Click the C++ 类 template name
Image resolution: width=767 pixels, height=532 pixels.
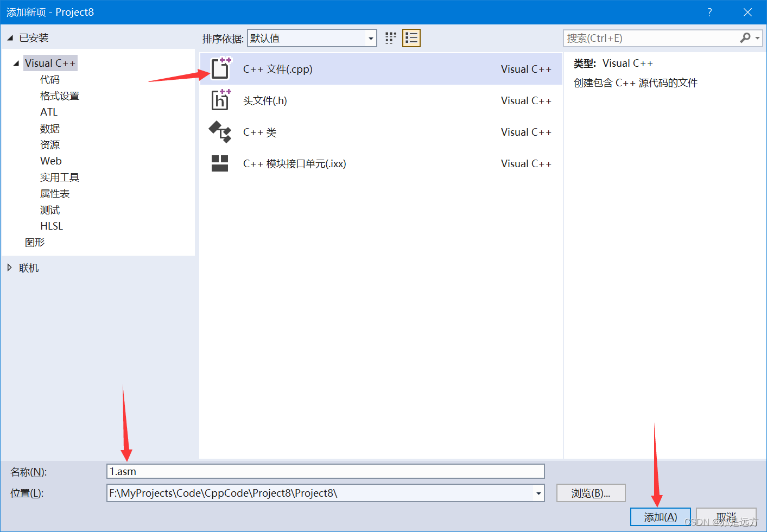click(x=259, y=132)
